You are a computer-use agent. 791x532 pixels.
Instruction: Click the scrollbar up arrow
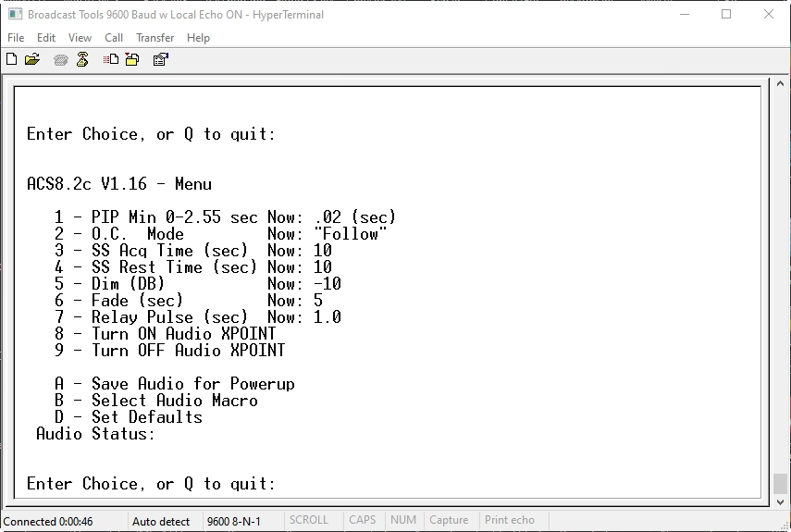point(780,83)
